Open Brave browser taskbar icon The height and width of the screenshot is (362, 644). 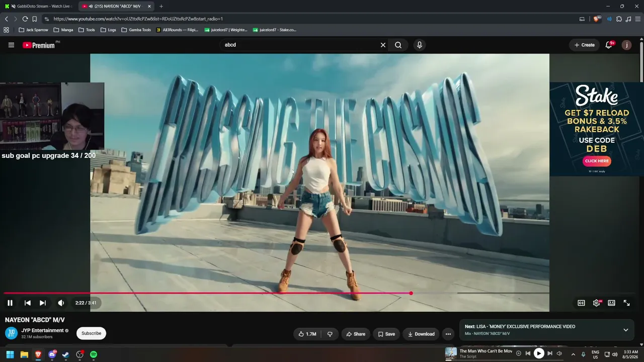[x=38, y=354]
